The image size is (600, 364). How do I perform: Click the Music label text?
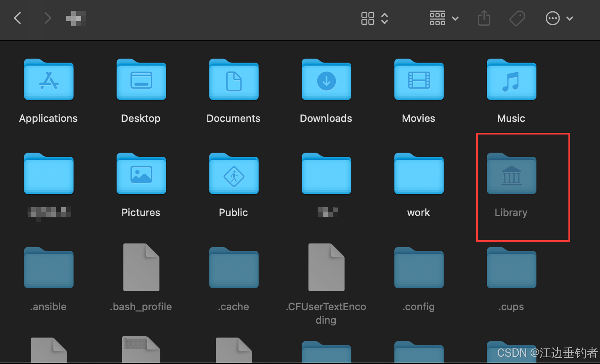511,119
